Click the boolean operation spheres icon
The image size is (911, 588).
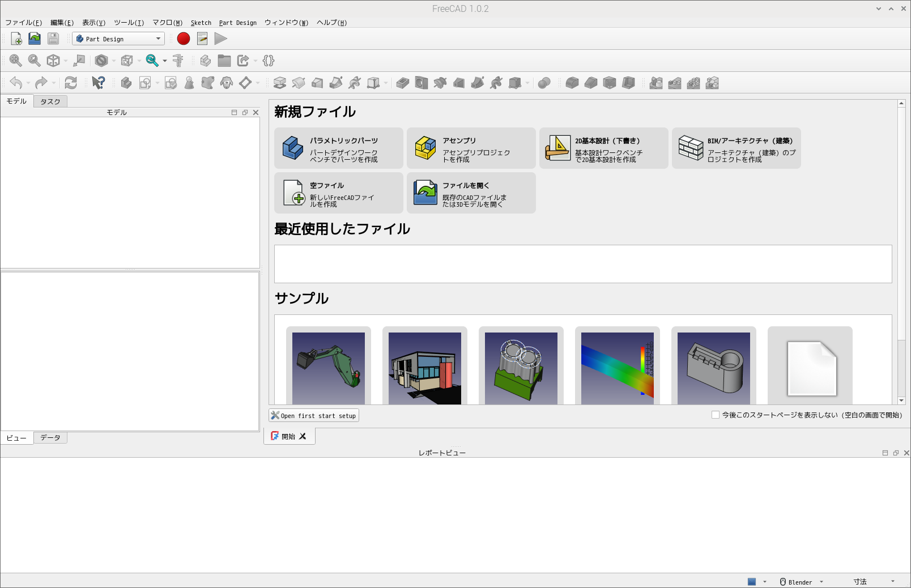(x=544, y=83)
